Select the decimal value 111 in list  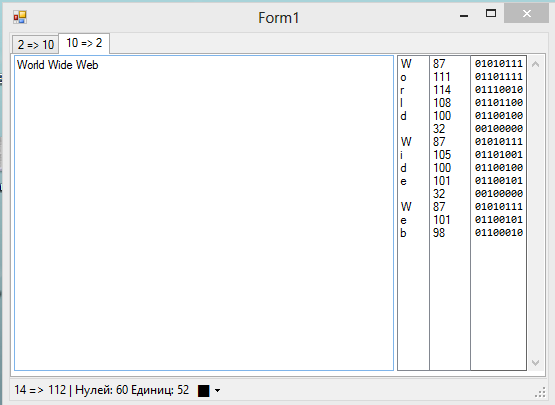coord(442,77)
